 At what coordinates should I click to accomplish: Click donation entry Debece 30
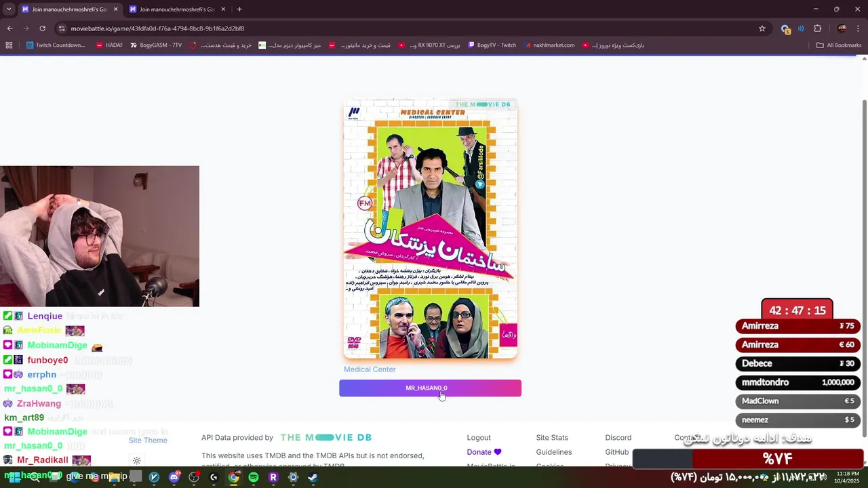pyautogui.click(x=797, y=363)
